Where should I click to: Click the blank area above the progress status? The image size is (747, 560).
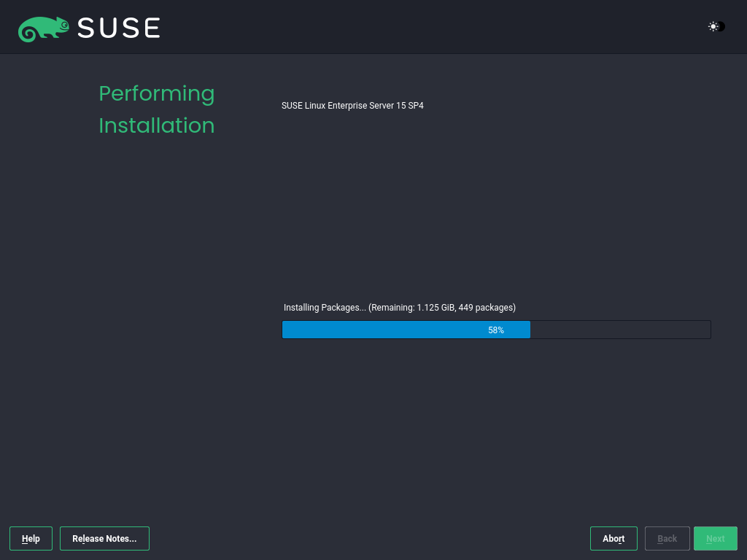pos(496,211)
